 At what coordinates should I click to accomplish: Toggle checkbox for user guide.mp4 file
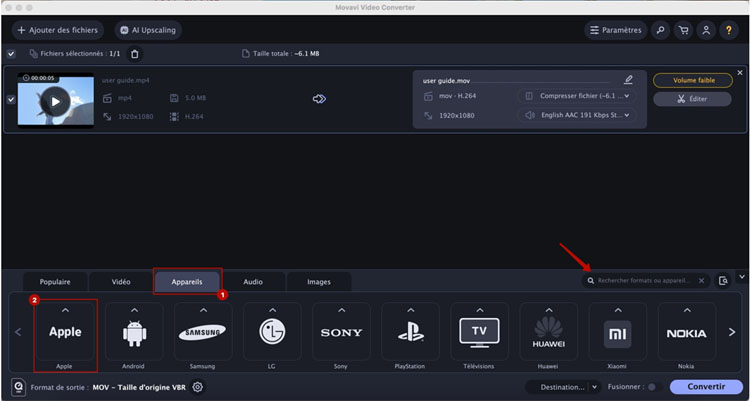pyautogui.click(x=11, y=100)
